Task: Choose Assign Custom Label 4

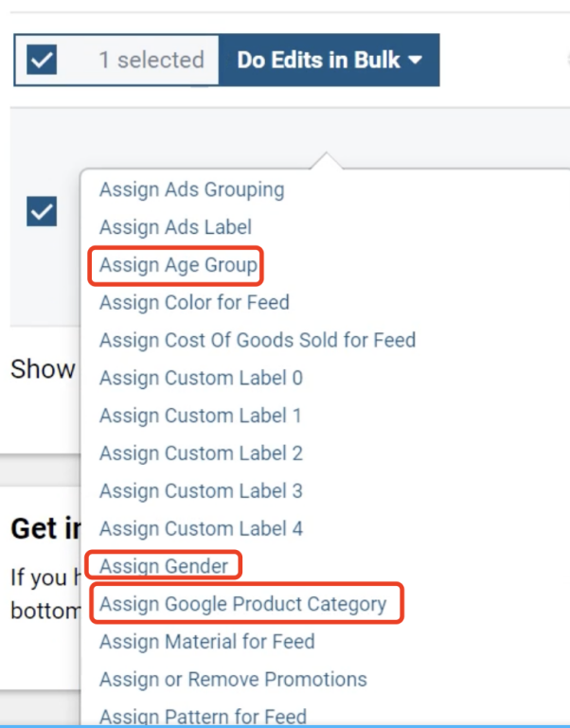Action: 201,528
